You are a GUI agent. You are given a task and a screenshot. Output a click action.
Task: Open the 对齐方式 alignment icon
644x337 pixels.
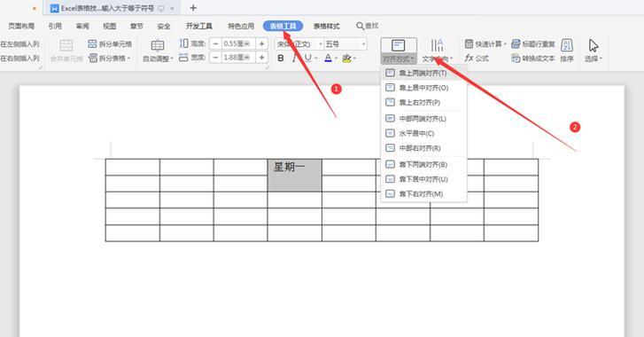pos(399,45)
